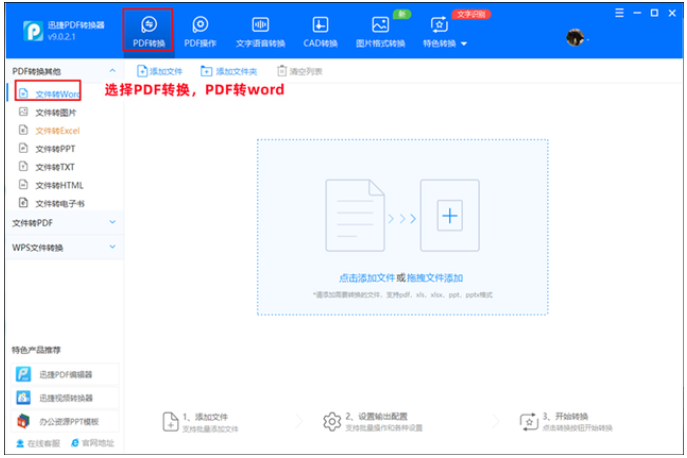The width and height of the screenshot is (687, 458).
Task: Click the 文件转图片 image icon
Action: click(23, 112)
